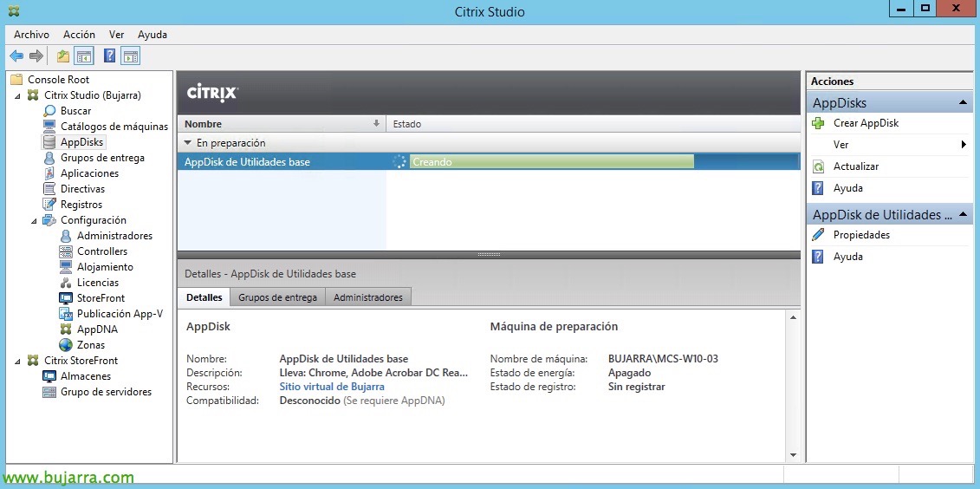Click the Licencias icon in tree
980x489 pixels.
coord(66,283)
